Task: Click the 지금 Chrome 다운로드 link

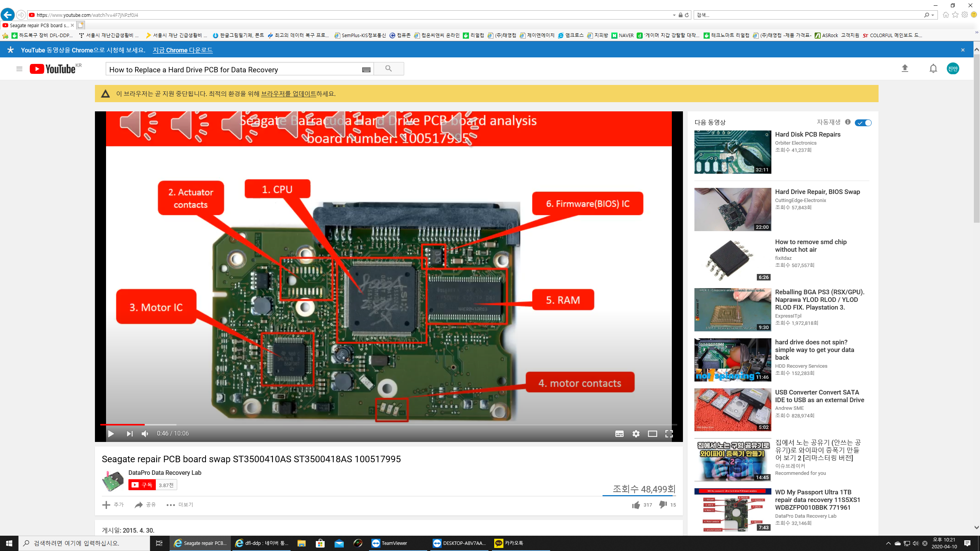Action: [x=183, y=50]
